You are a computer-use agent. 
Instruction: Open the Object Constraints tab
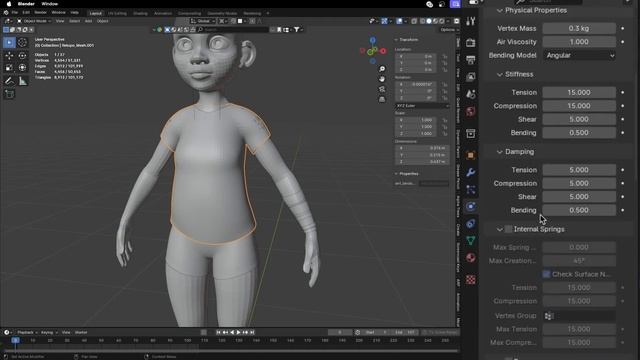pyautogui.click(x=471, y=224)
